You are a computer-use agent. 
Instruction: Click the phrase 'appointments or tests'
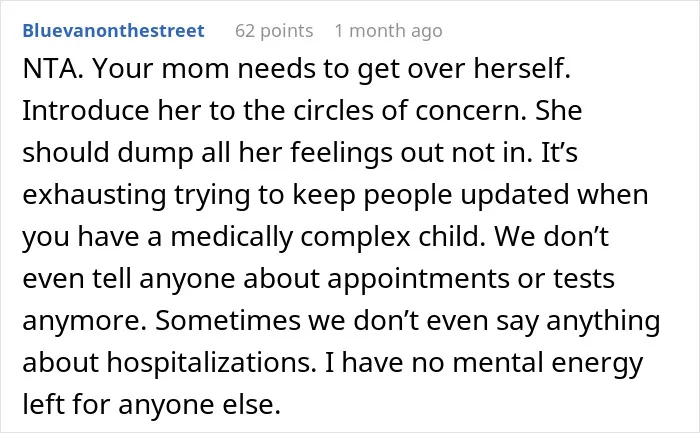(x=471, y=279)
